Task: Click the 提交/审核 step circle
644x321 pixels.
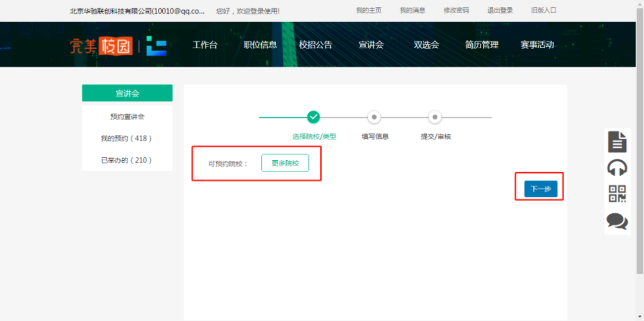Action: coord(435,117)
